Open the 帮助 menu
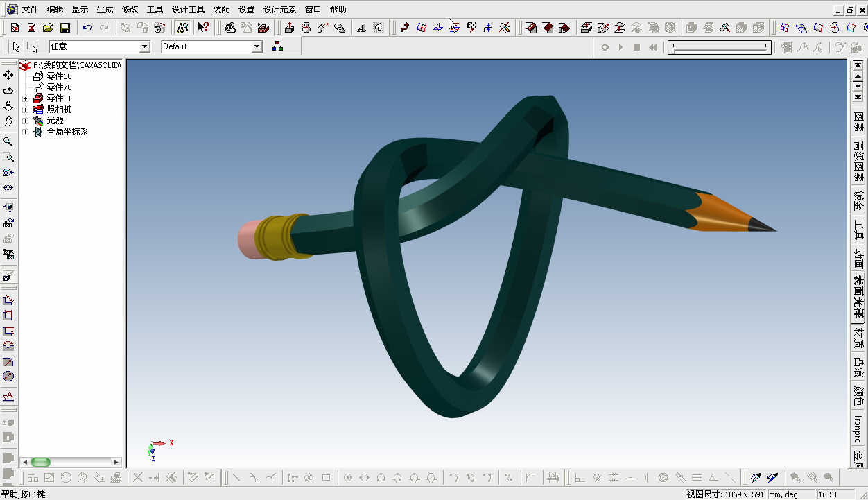The width and height of the screenshot is (868, 500). coord(338,10)
